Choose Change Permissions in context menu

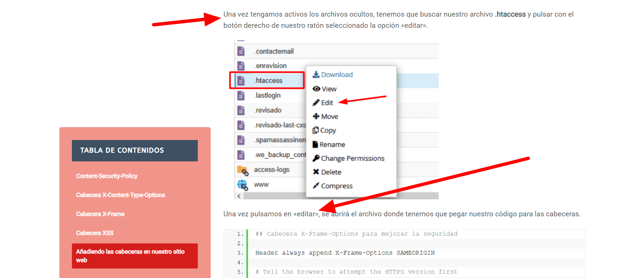[353, 158]
